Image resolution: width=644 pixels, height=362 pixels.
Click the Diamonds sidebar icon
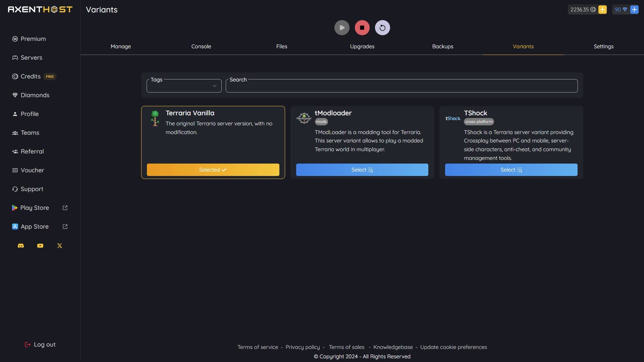click(14, 95)
